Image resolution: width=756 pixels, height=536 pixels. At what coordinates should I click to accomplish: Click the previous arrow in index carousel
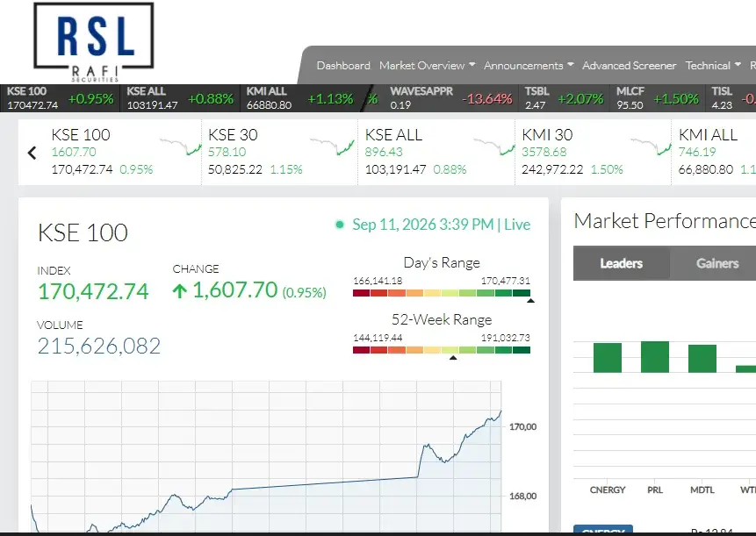[x=32, y=154]
